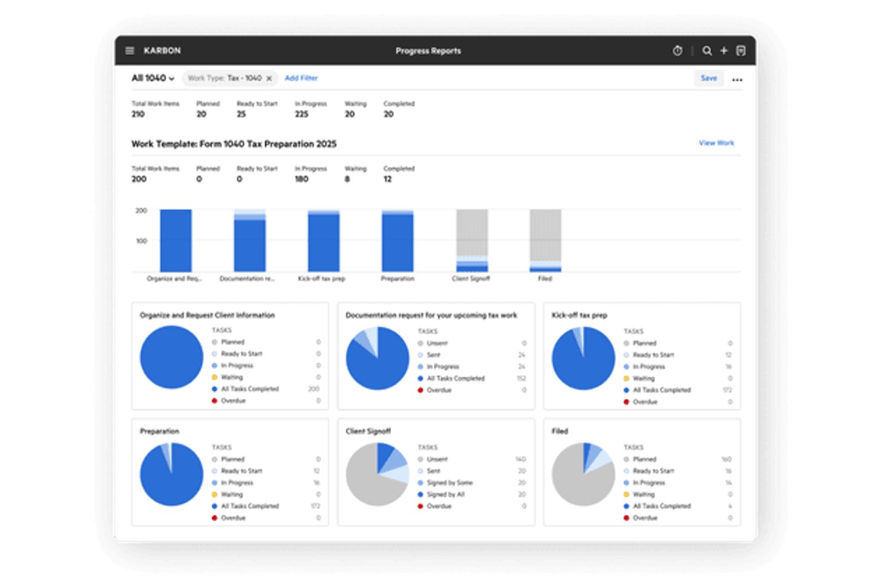Click the Documentation request pie chart
Screen dimensions: 882x588
click(377, 359)
